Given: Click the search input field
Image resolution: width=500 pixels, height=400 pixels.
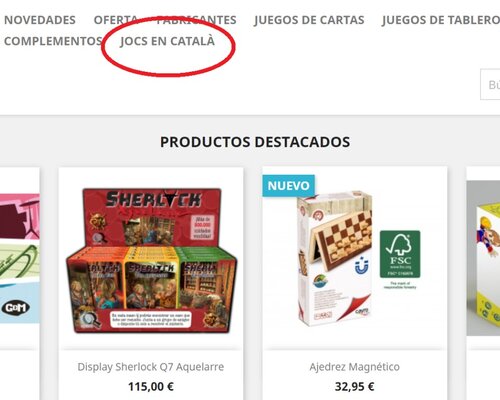Looking at the screenshot, I should point(490,84).
